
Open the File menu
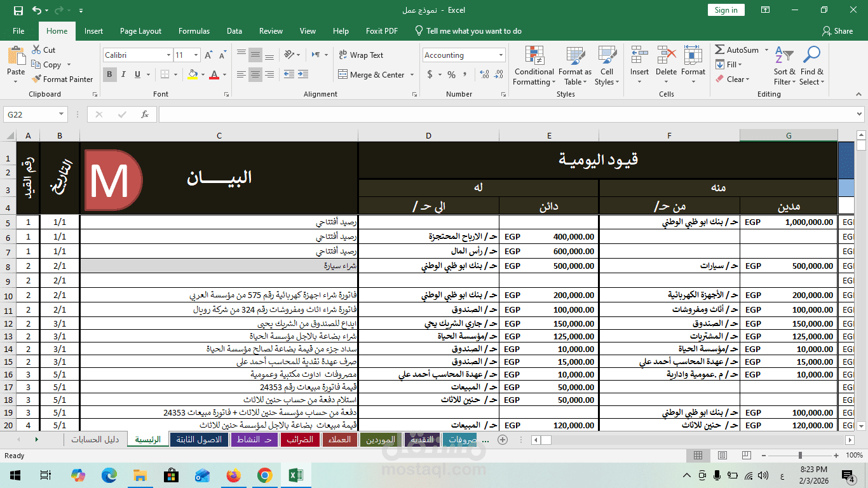[18, 31]
